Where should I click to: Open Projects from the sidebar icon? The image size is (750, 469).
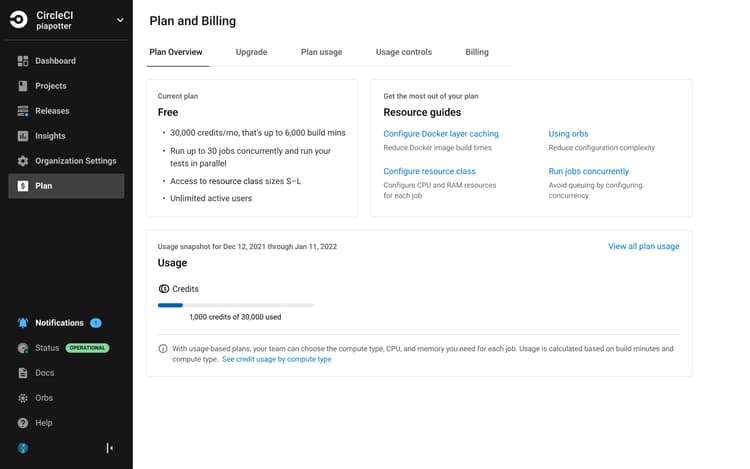click(23, 86)
